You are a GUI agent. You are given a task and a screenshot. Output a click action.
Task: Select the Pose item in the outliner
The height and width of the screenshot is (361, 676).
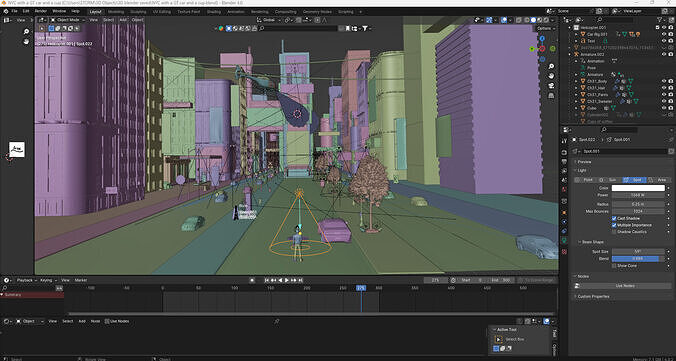coord(592,68)
